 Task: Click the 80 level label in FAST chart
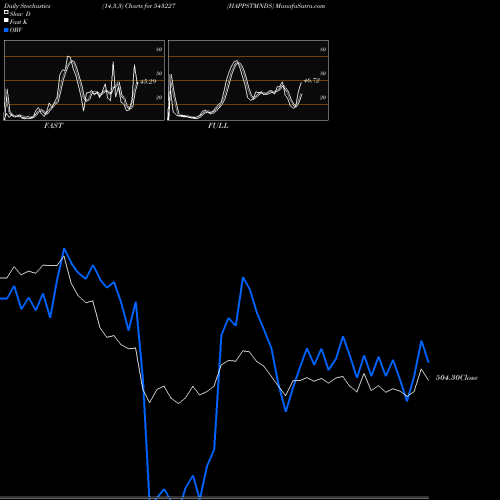pos(159,49)
